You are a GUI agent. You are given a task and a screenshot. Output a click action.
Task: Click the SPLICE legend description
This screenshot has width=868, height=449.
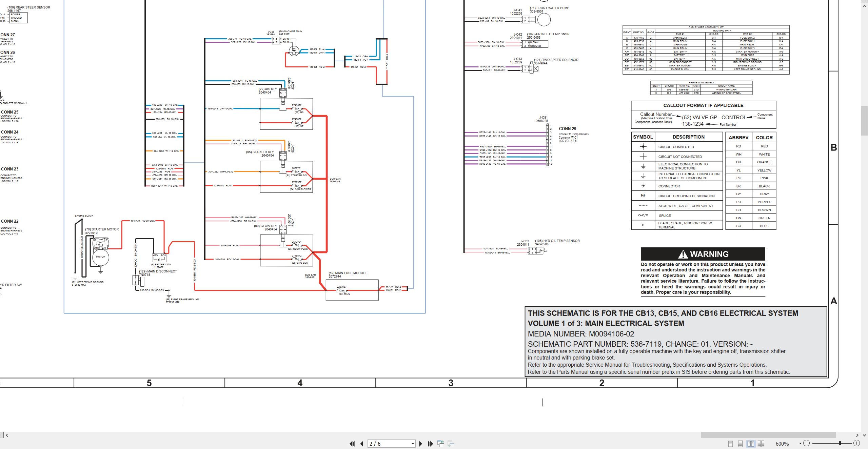click(665, 216)
